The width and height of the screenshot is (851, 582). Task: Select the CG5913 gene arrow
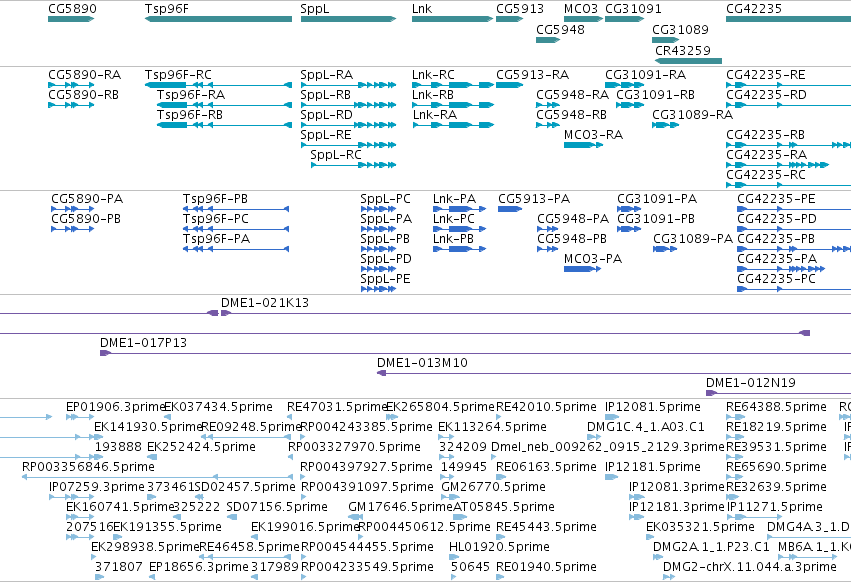coord(510,19)
